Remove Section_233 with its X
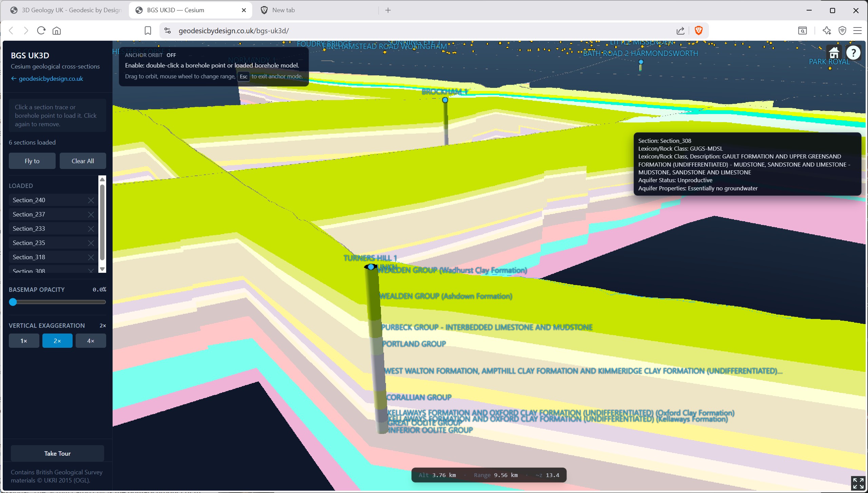868x493 pixels. (91, 229)
